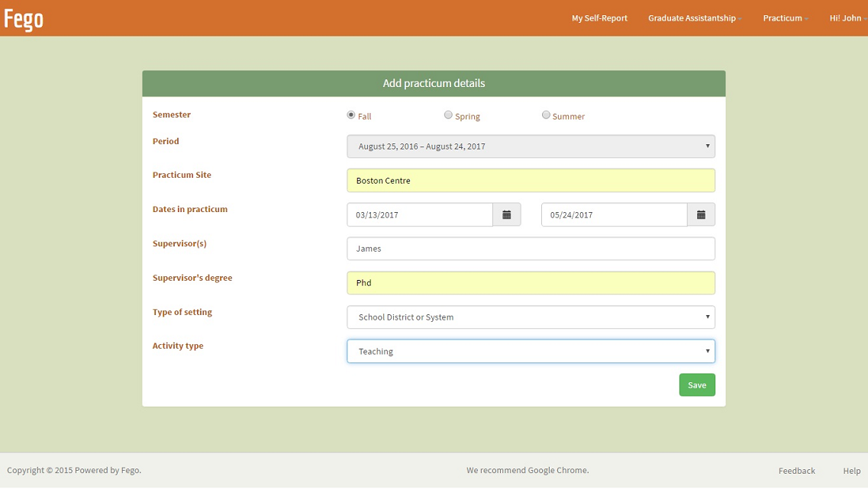Focus the Supervisor(s) input field

coord(531,249)
